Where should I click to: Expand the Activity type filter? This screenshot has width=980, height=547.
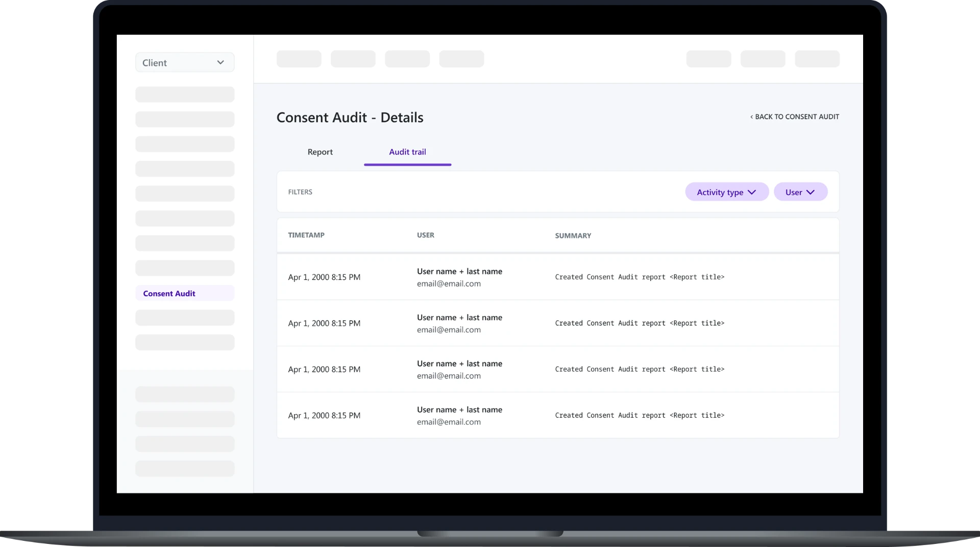(x=727, y=192)
